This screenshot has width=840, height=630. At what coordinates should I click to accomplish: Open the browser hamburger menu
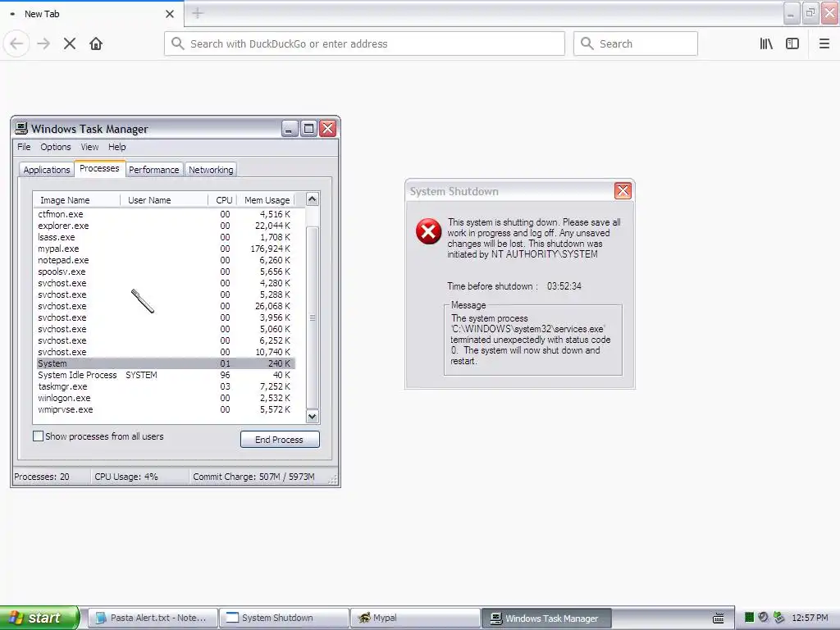point(824,43)
